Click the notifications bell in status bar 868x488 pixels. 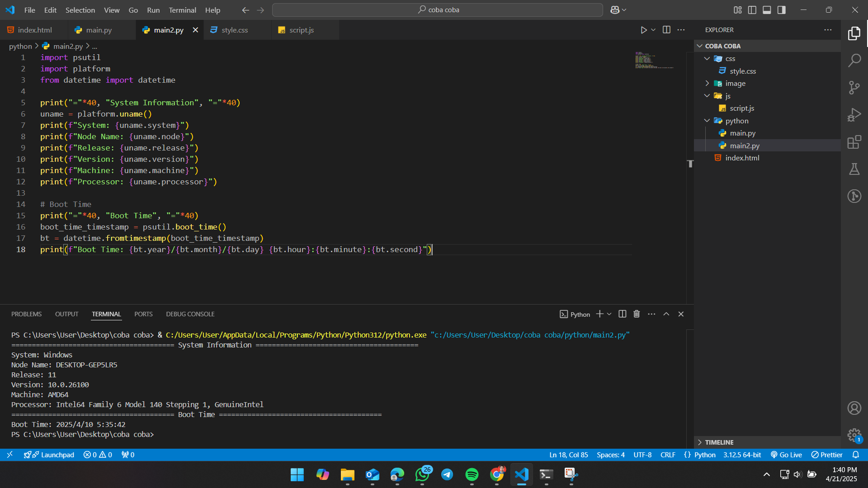pyautogui.click(x=856, y=455)
